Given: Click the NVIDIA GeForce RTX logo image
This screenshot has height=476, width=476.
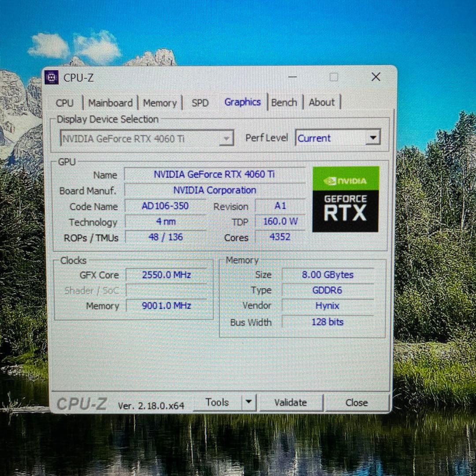Looking at the screenshot, I should point(346,198).
